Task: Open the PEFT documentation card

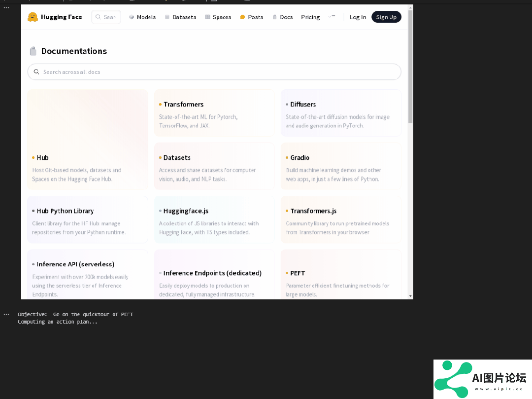Action: tap(341, 275)
